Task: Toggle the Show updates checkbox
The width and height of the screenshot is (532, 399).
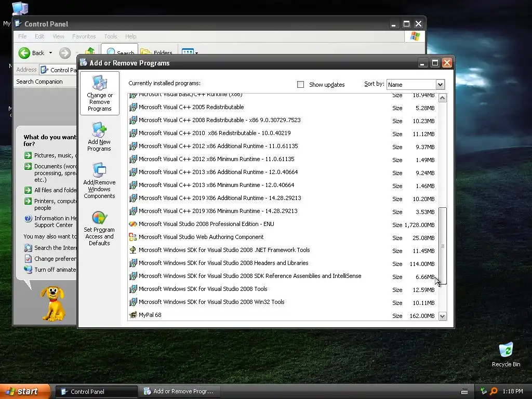Action: pyautogui.click(x=301, y=85)
